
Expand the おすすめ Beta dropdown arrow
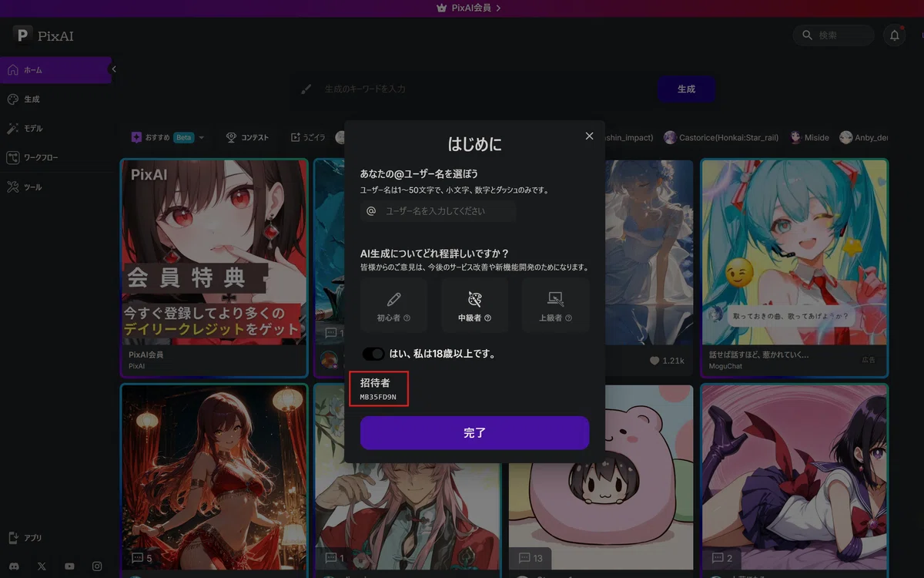(202, 138)
